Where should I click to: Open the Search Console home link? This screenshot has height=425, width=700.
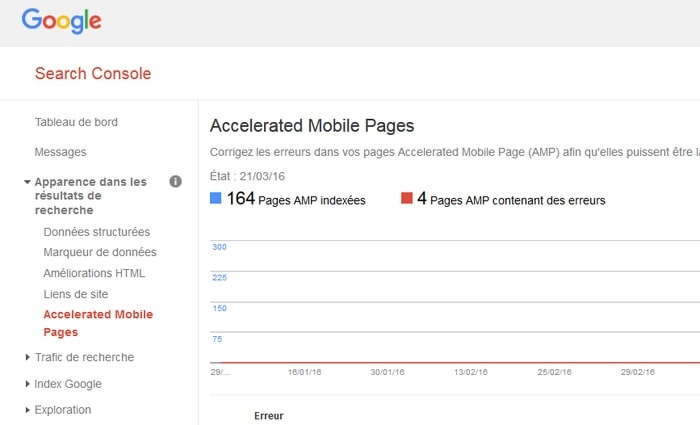(x=93, y=74)
